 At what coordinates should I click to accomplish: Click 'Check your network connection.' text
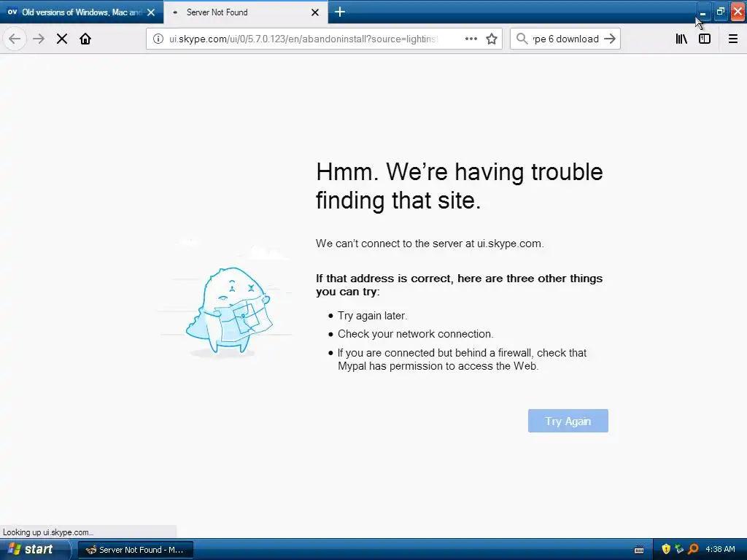(x=415, y=334)
